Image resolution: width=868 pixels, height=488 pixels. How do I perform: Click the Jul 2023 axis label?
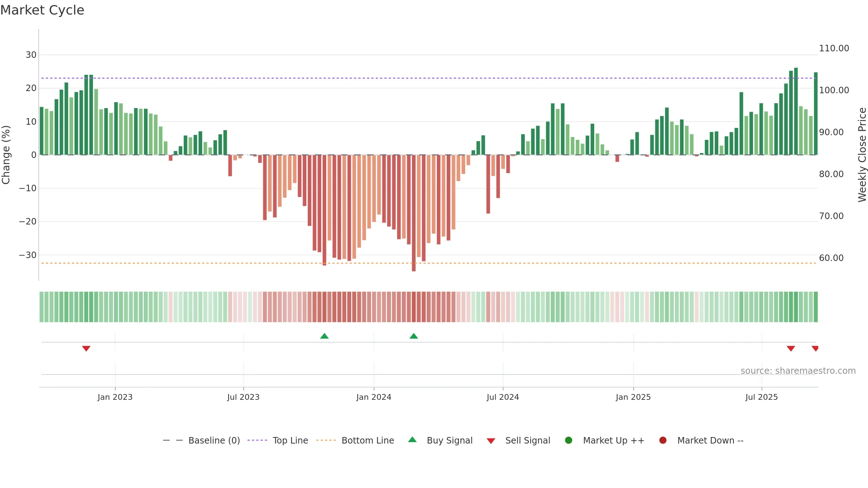(243, 397)
